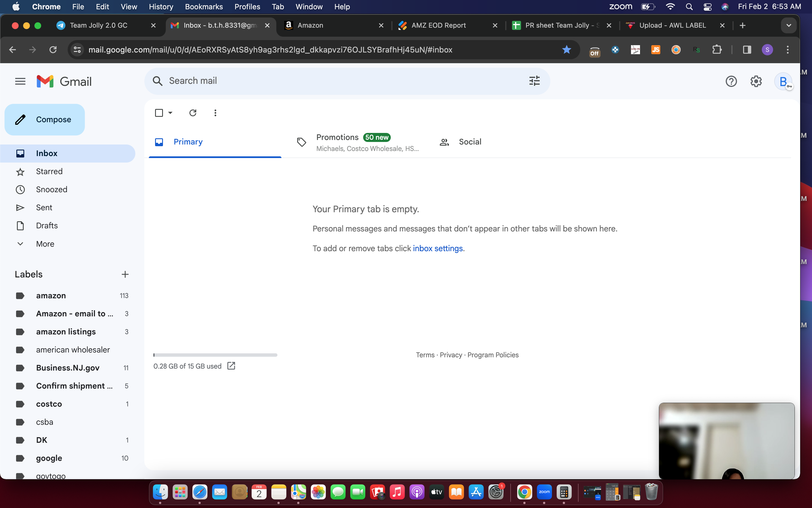Open the Zoom video thumbnail window

(727, 441)
